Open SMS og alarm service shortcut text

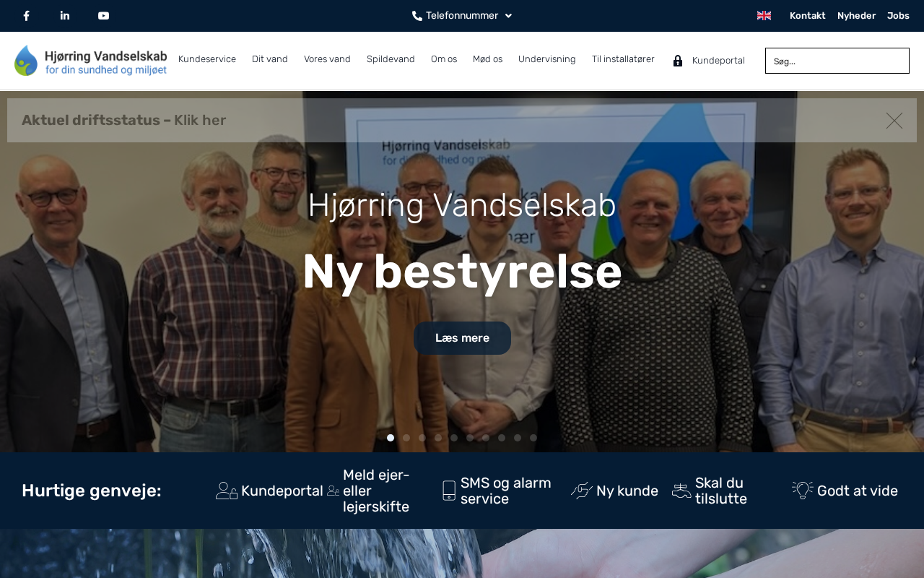[506, 491]
